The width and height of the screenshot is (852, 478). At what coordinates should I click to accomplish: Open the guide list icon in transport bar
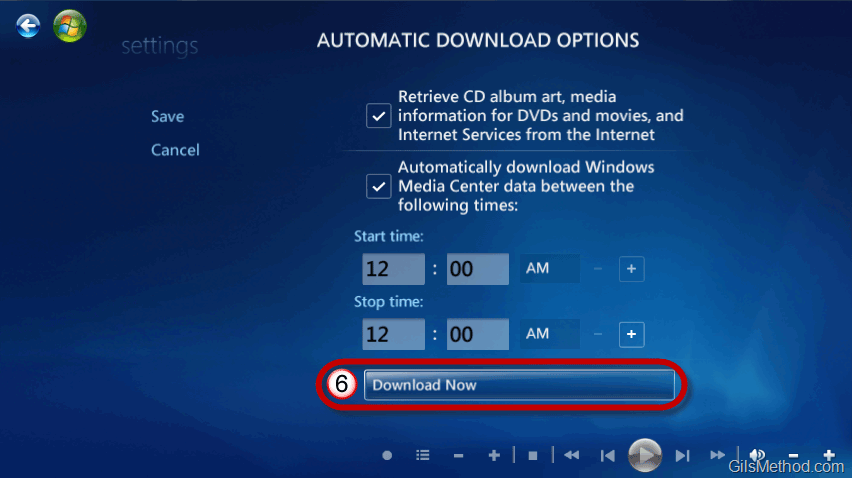click(423, 455)
